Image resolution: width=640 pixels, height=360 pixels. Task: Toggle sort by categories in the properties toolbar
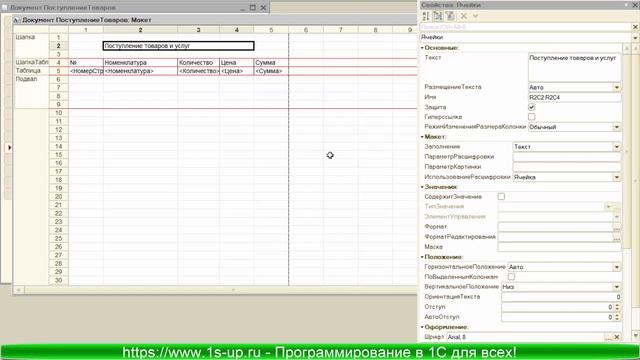coord(438,16)
